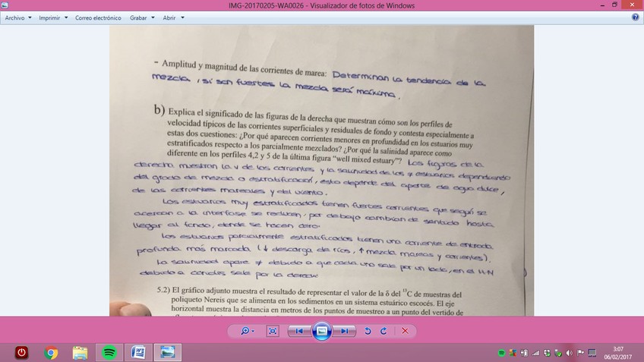The width and height of the screenshot is (644, 362).
Task: Click the Spotify tray icon
Action: pos(501,353)
